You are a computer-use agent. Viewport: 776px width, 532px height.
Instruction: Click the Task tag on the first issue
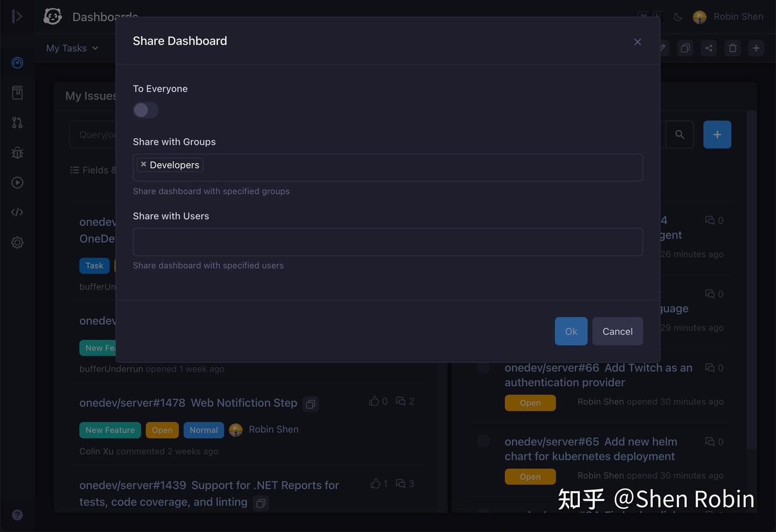94,266
